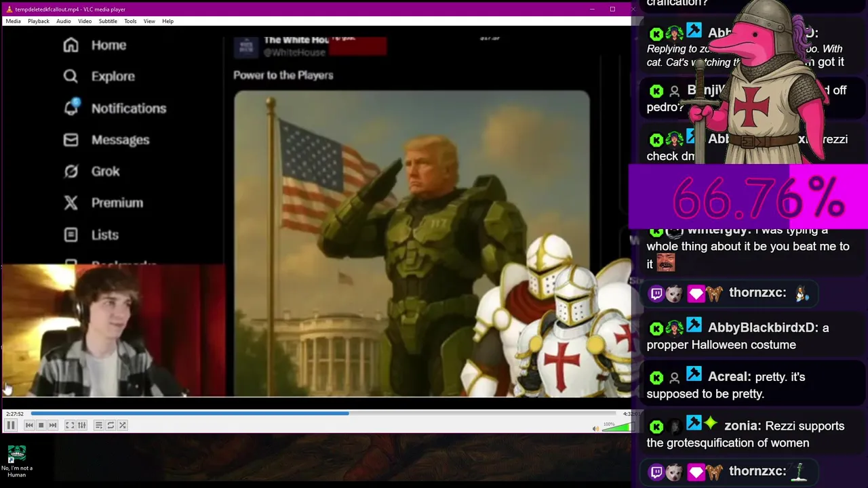This screenshot has width=868, height=488.
Task: Open the Playback menu
Action: pos(38,21)
